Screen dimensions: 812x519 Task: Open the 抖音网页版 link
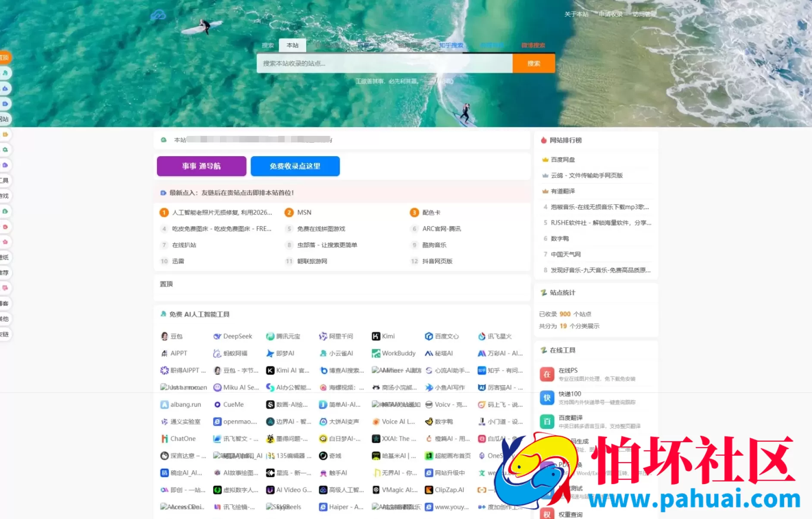437,261
